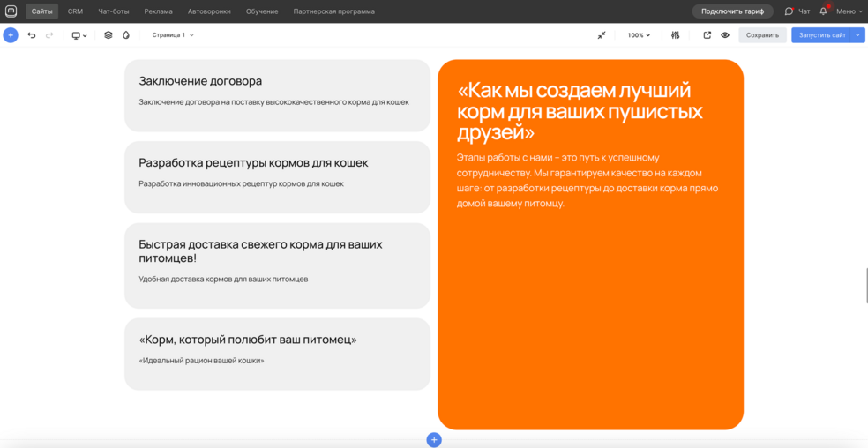
Task: Select the Разработка рецептуры кормов для кошек heading
Action: 253,163
